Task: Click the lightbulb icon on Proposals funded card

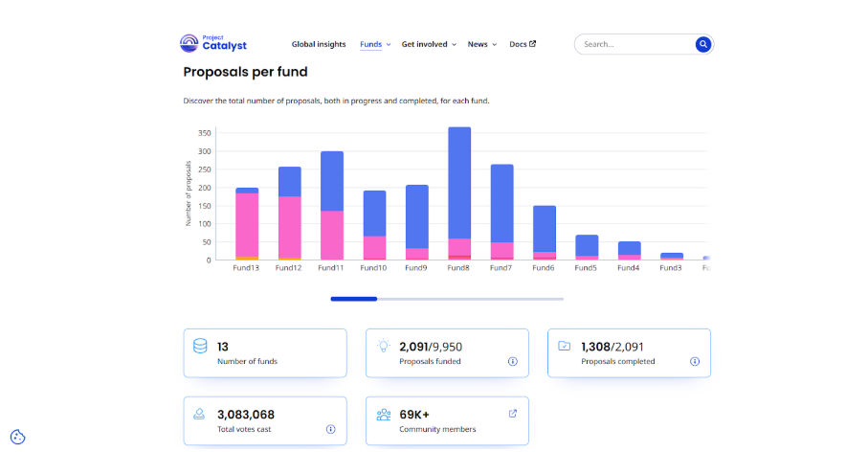Action: (383, 346)
